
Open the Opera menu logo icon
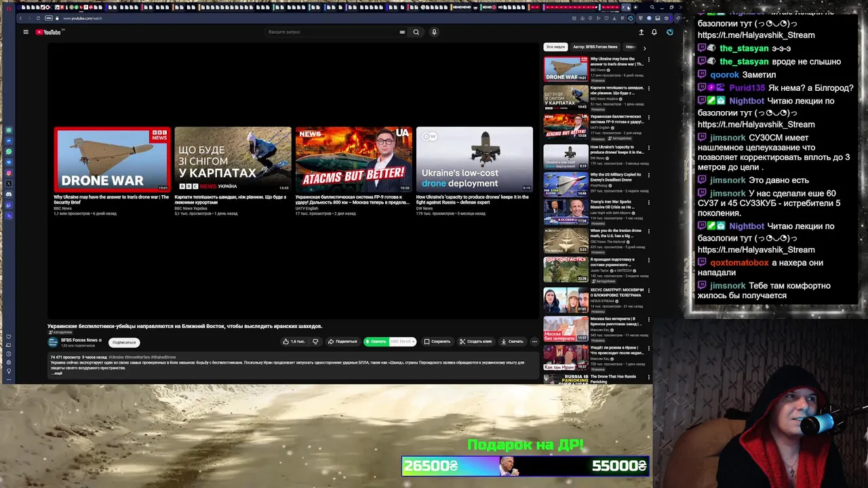tap(9, 7)
